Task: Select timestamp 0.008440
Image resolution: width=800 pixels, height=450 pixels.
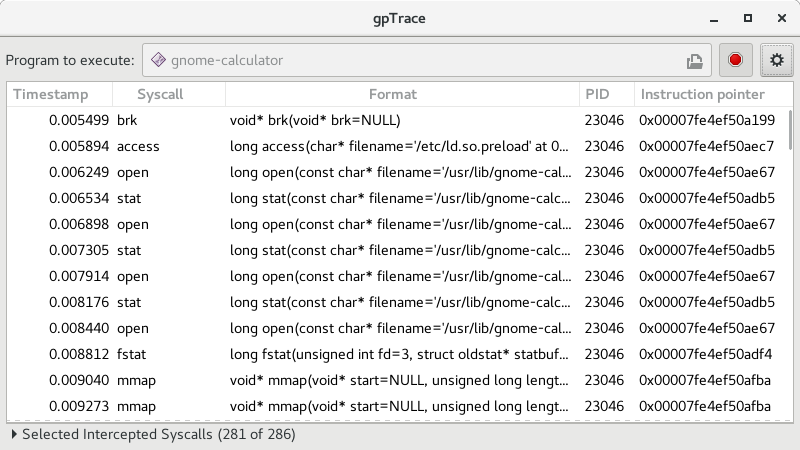Action: [79, 329]
